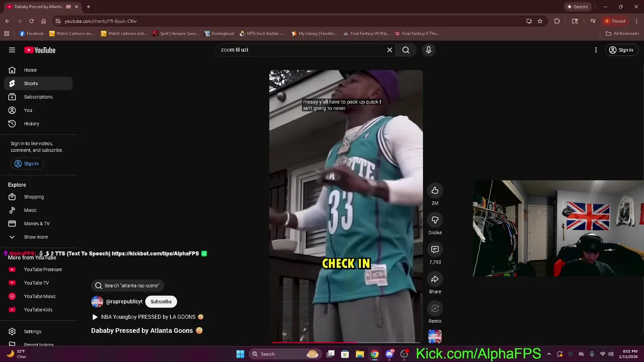Open File Explorer from taskbar

click(360, 354)
